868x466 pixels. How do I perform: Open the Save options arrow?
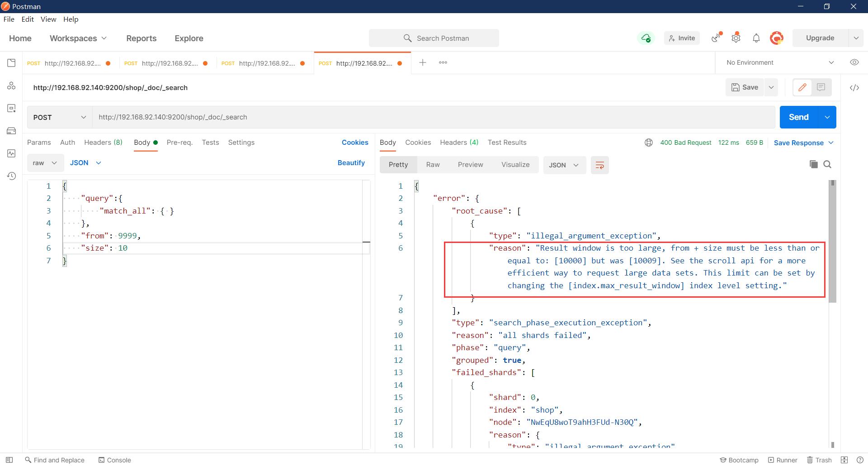tap(771, 87)
